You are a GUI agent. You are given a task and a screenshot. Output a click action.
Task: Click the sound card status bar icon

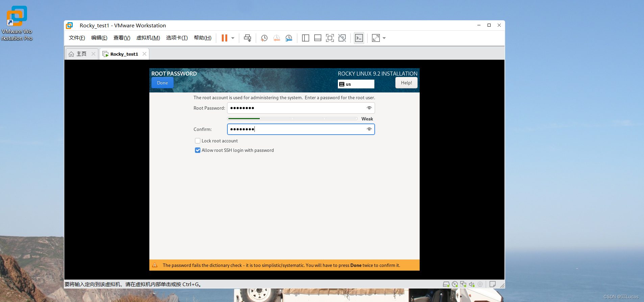pos(472,284)
